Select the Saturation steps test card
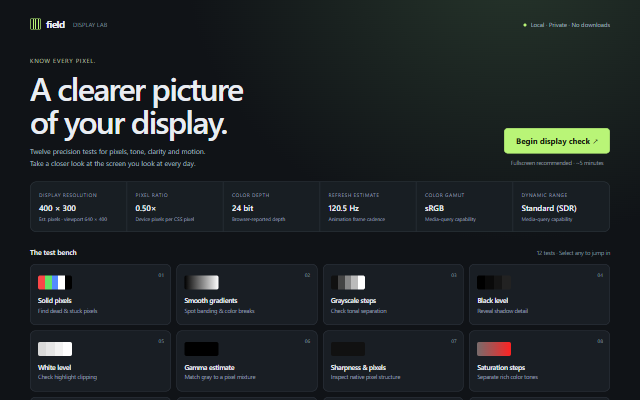640x400 pixels. (x=540, y=361)
